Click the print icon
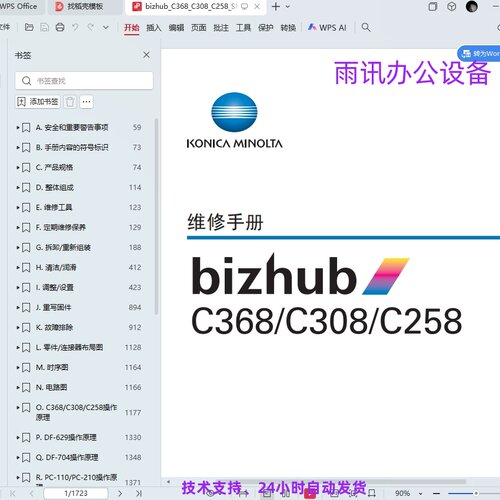The image size is (500, 500). click(x=60, y=27)
